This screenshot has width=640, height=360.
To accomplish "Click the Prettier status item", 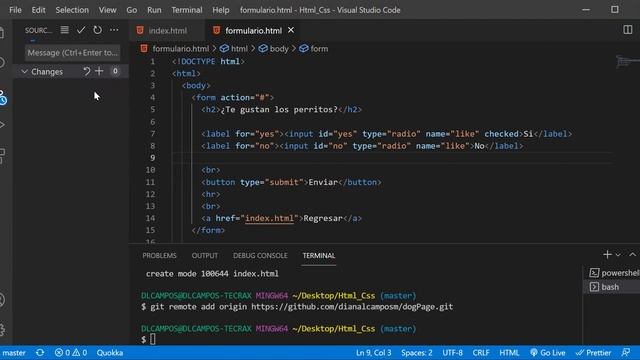I will [593, 353].
